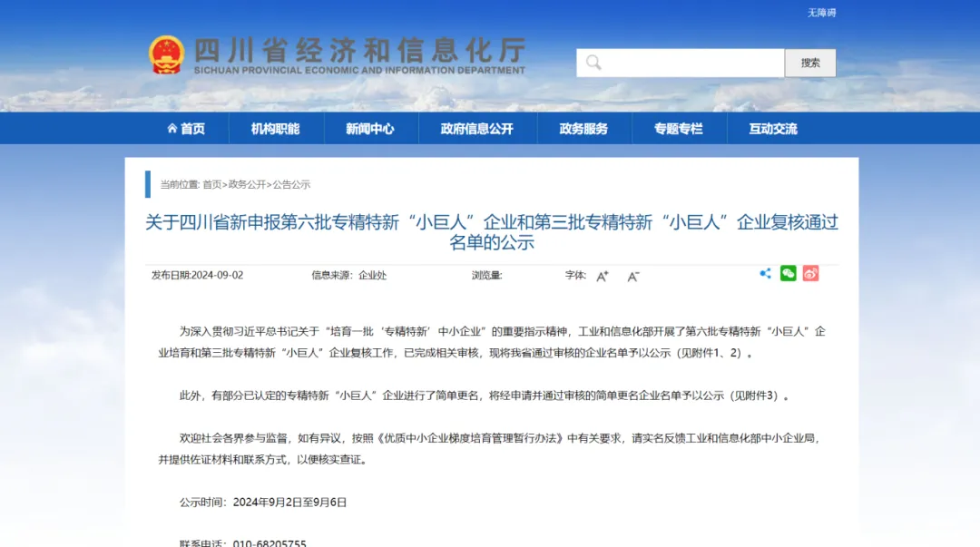
Task: Open the 专题专栏 navigation tab
Action: (x=678, y=129)
